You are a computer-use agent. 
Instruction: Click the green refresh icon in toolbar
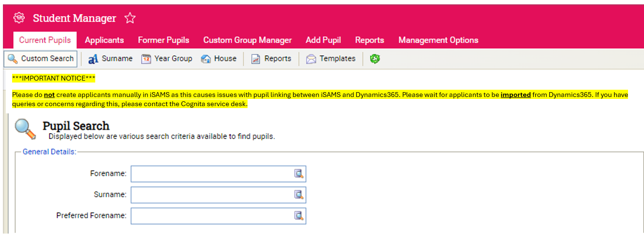click(375, 59)
